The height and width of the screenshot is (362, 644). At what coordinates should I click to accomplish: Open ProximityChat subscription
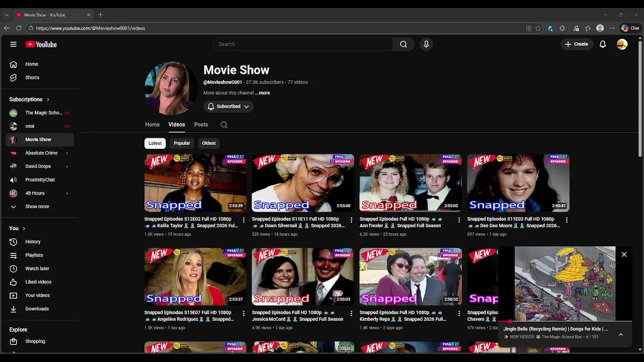pyautogui.click(x=39, y=180)
